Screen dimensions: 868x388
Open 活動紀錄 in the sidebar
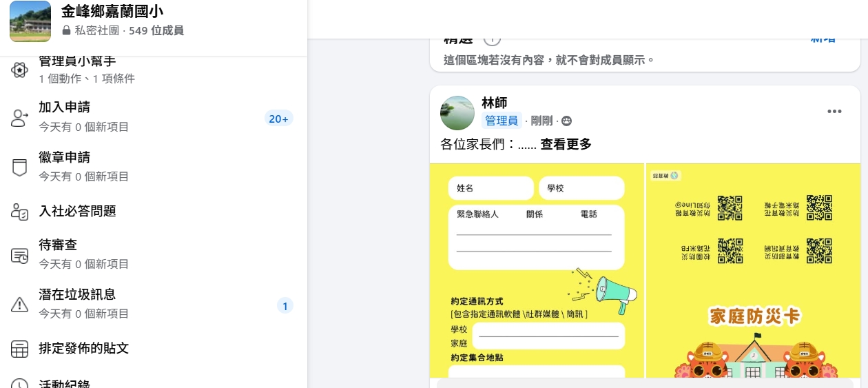[64, 382]
